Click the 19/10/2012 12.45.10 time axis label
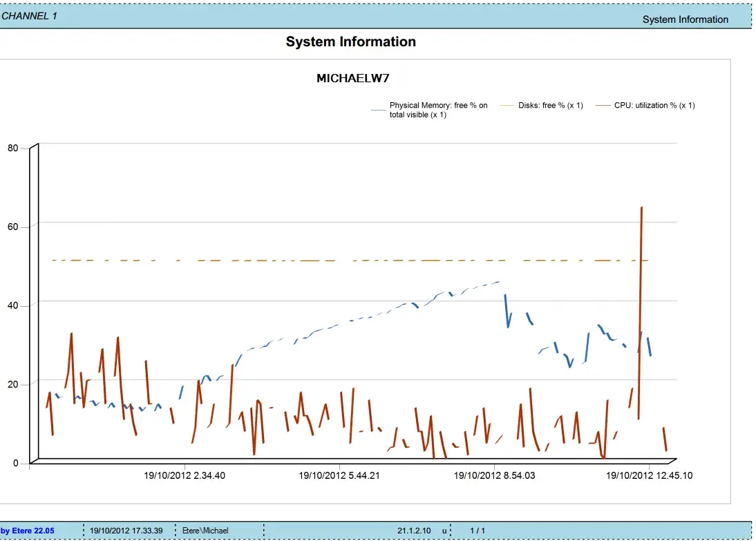The image size is (756, 541). (649, 476)
